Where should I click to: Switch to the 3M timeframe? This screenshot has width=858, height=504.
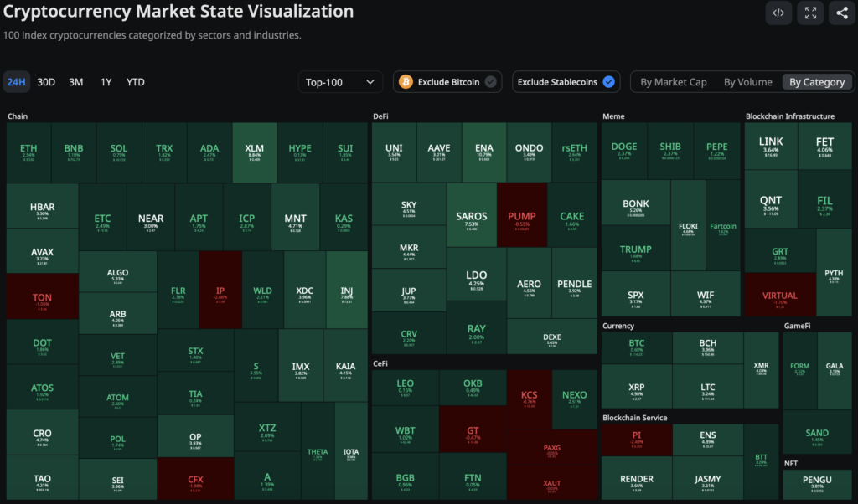click(75, 81)
